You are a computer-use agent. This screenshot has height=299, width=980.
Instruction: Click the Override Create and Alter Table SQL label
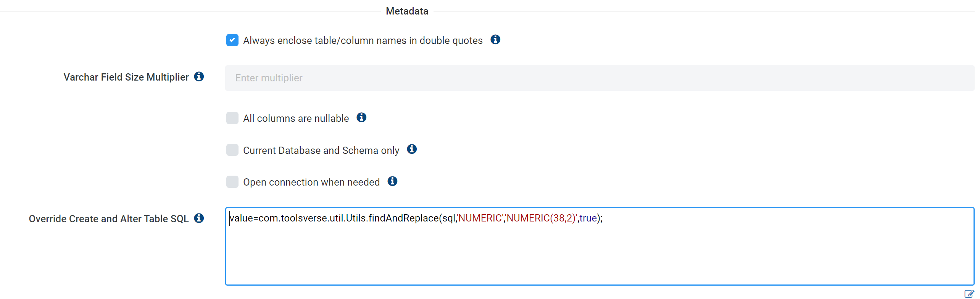pos(109,219)
